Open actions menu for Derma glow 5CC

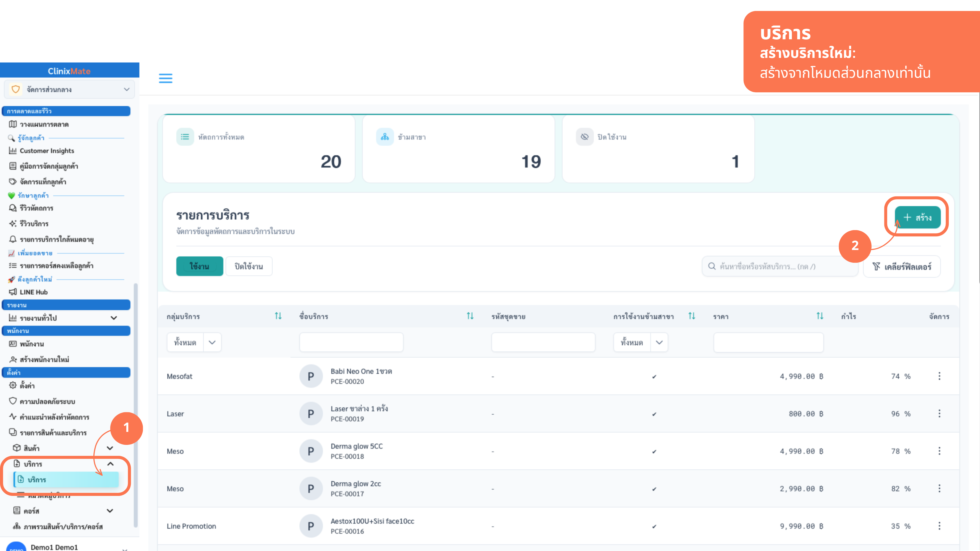pos(939,451)
